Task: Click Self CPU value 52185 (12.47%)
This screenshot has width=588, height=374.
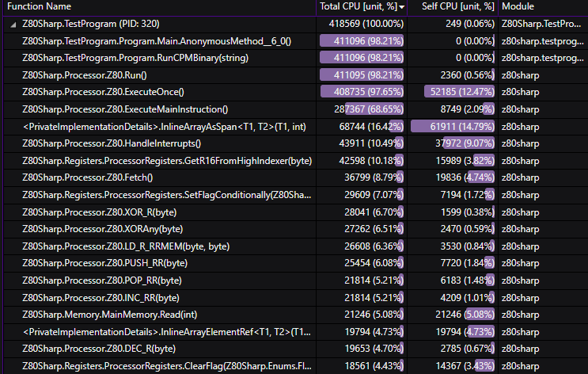Action: pos(462,92)
